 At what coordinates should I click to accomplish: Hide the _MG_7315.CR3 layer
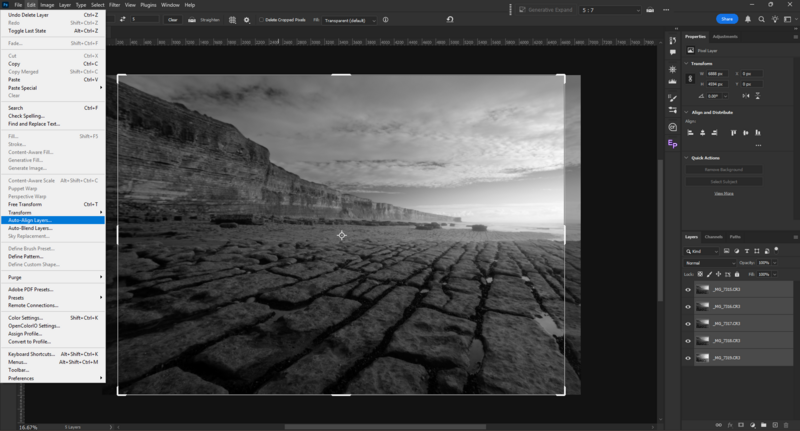click(x=688, y=290)
